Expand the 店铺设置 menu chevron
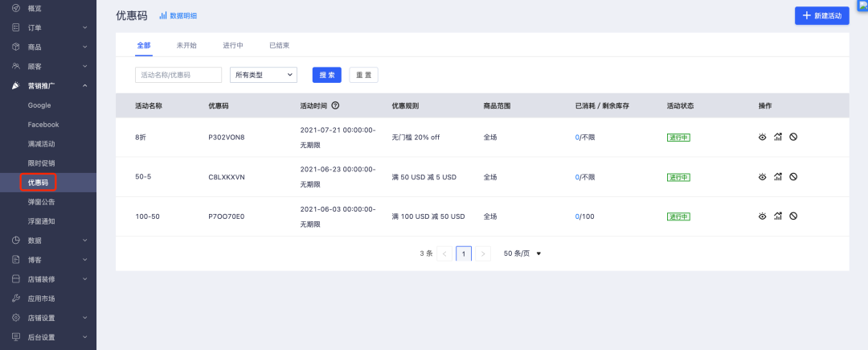This screenshot has height=350, width=868. pyautogui.click(x=85, y=318)
